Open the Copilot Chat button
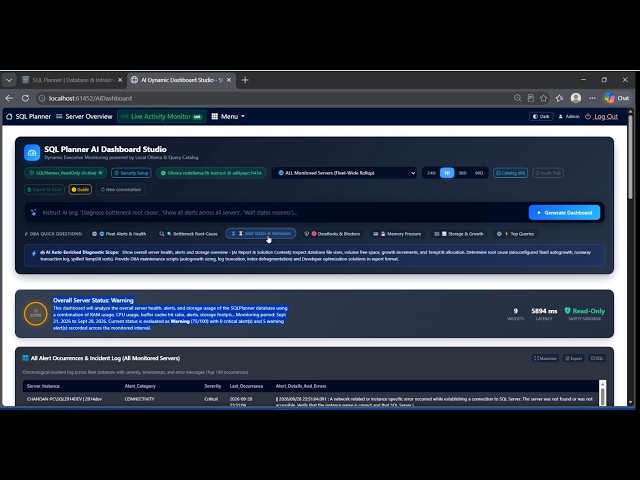 coord(617,98)
